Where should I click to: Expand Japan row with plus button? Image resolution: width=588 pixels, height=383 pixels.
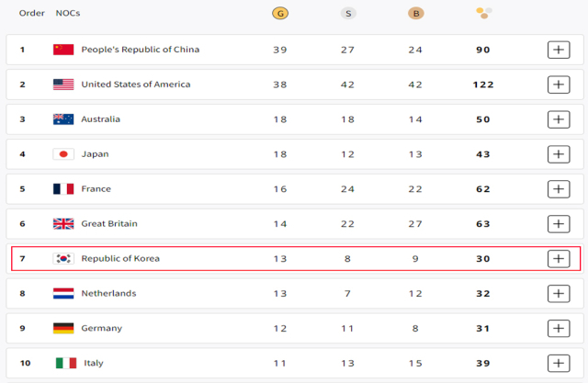pyautogui.click(x=559, y=154)
